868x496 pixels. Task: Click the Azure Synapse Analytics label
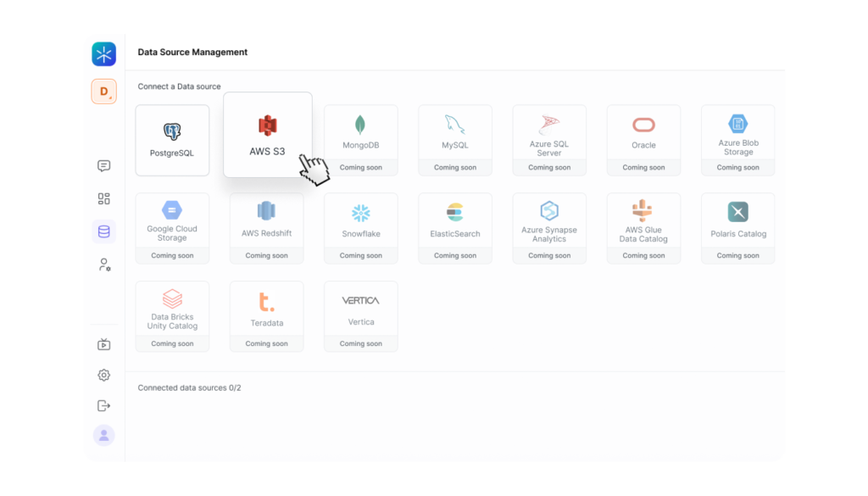tap(549, 234)
